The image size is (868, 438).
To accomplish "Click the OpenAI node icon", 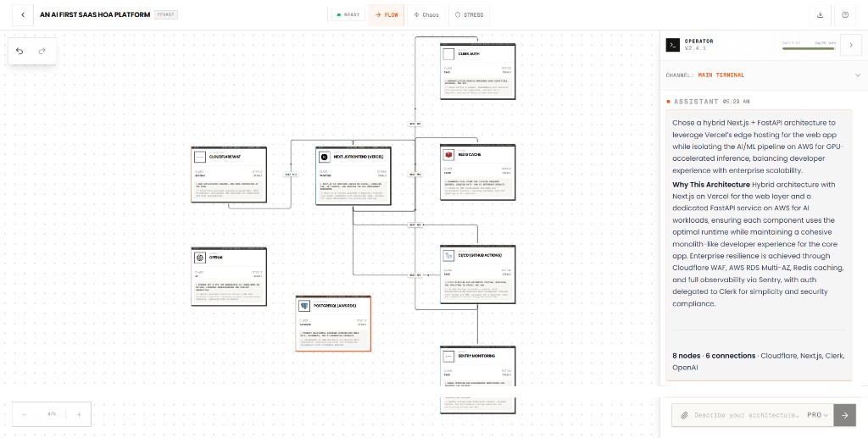I will tap(200, 258).
